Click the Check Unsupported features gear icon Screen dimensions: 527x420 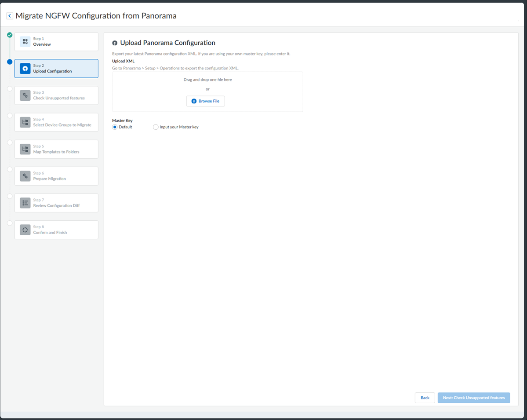(25, 95)
